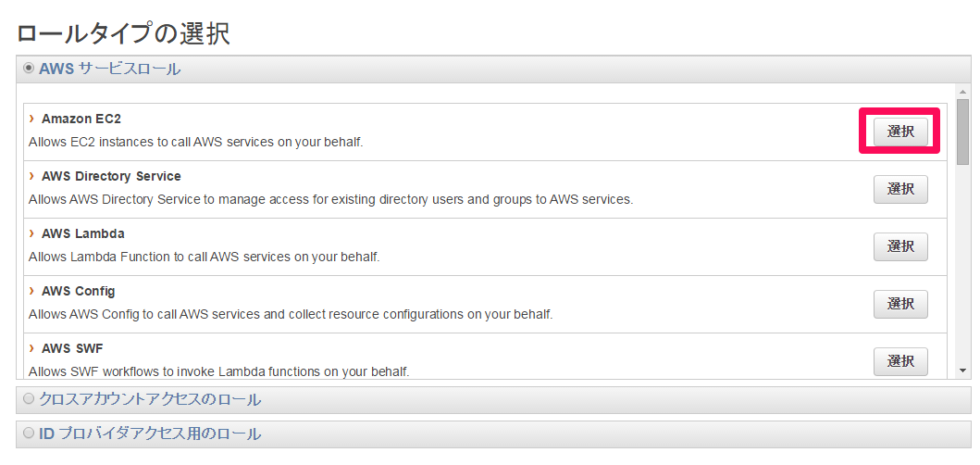
Task: Expand the AWS Directory Service chevron
Action: 31,176
